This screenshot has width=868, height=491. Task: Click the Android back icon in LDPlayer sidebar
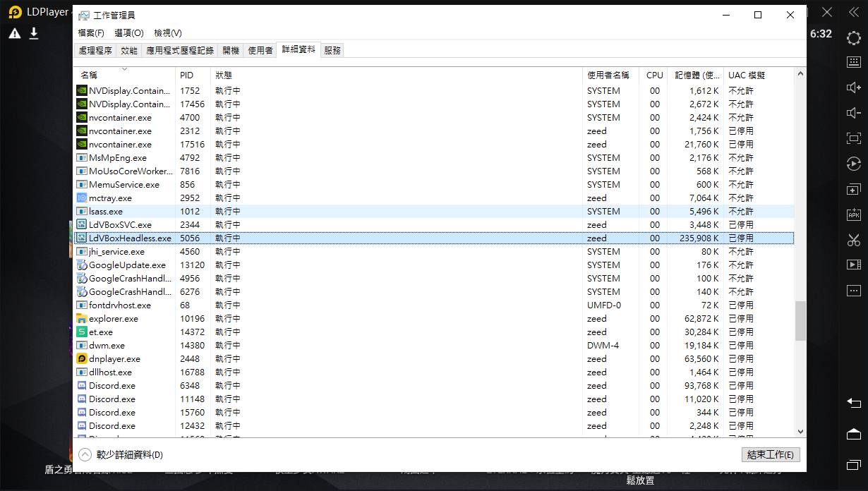pyautogui.click(x=854, y=403)
